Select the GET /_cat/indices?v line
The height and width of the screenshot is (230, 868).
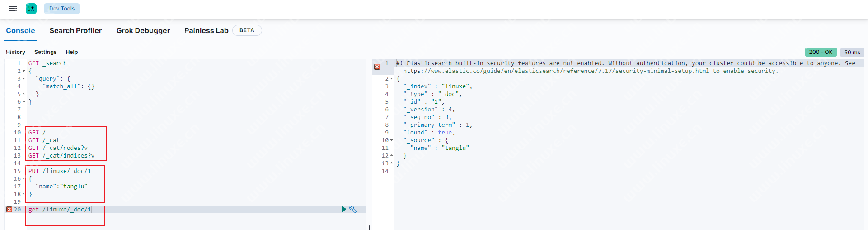tap(61, 156)
